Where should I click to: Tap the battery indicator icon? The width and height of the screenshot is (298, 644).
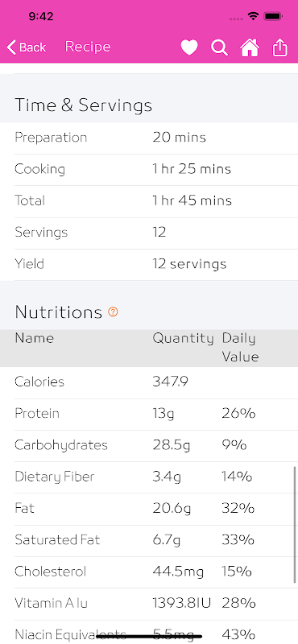(273, 16)
